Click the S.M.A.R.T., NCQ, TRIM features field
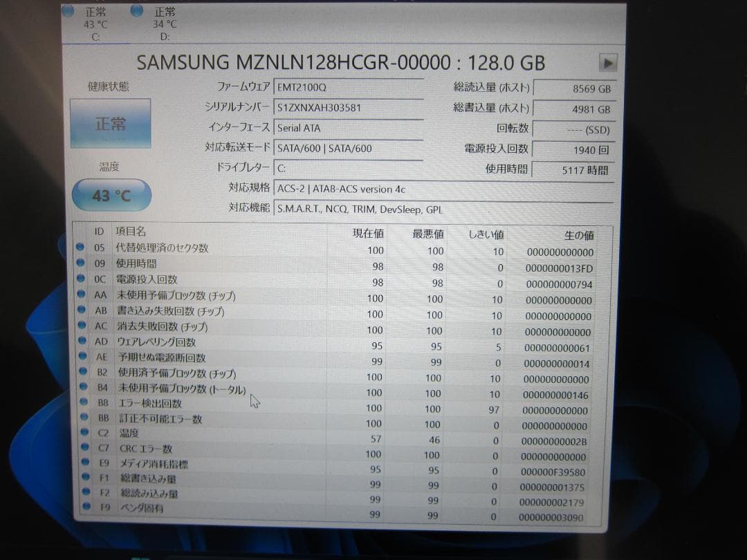The height and width of the screenshot is (560, 747). (443, 209)
